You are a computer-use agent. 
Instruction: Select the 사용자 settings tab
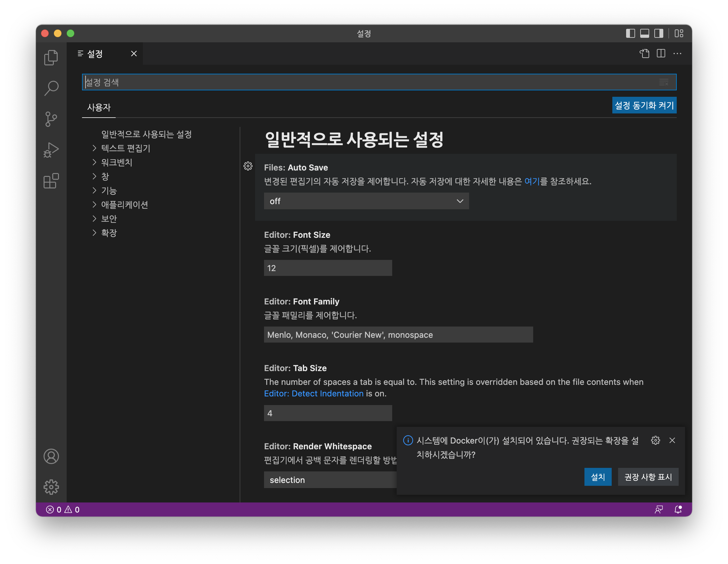pos(99,107)
